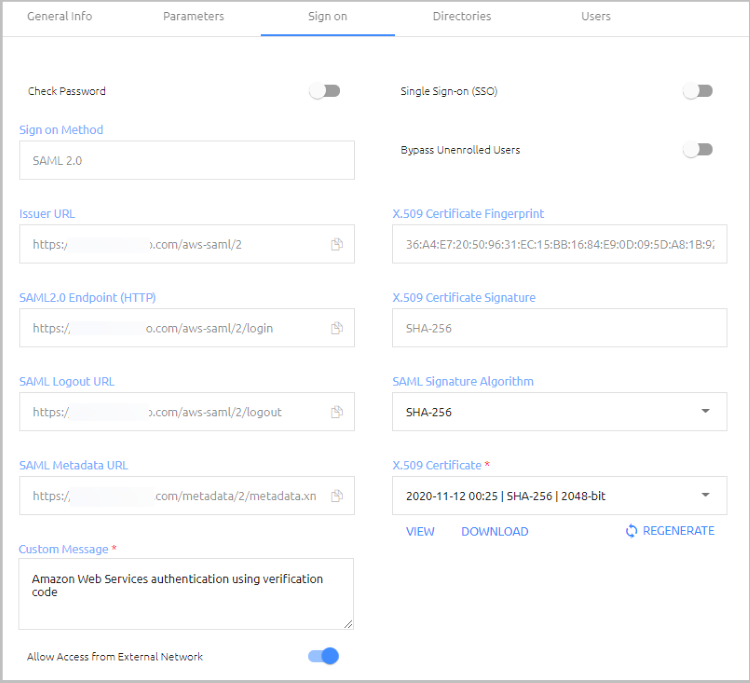
Task: Click the Custom Message resize handle
Action: pyautogui.click(x=348, y=624)
